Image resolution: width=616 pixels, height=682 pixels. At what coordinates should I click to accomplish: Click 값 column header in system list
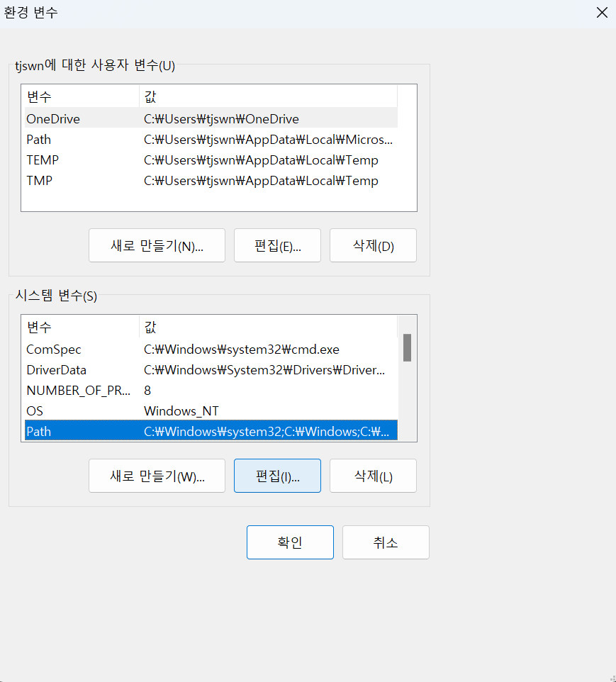coord(269,327)
